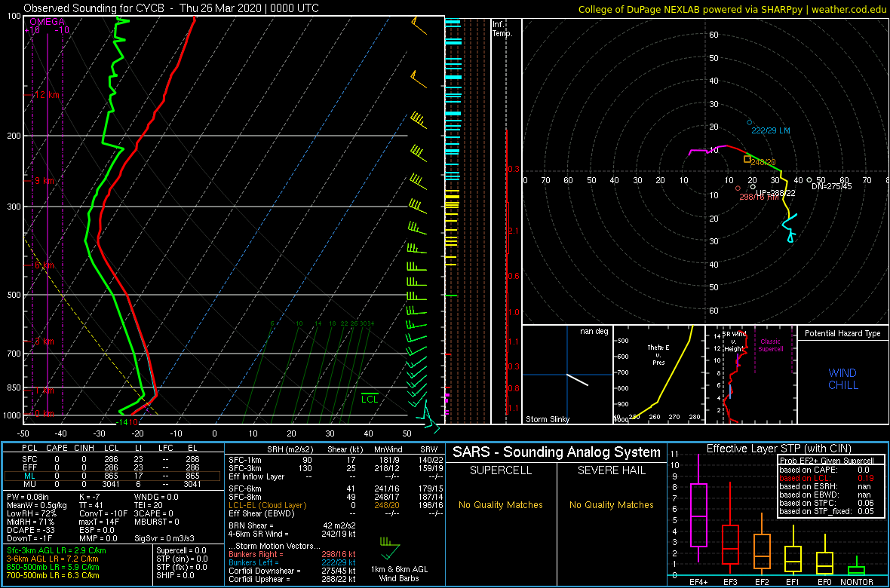Click No Quality Matches under SEVERE HAIL
The image size is (890, 588).
pyautogui.click(x=611, y=504)
